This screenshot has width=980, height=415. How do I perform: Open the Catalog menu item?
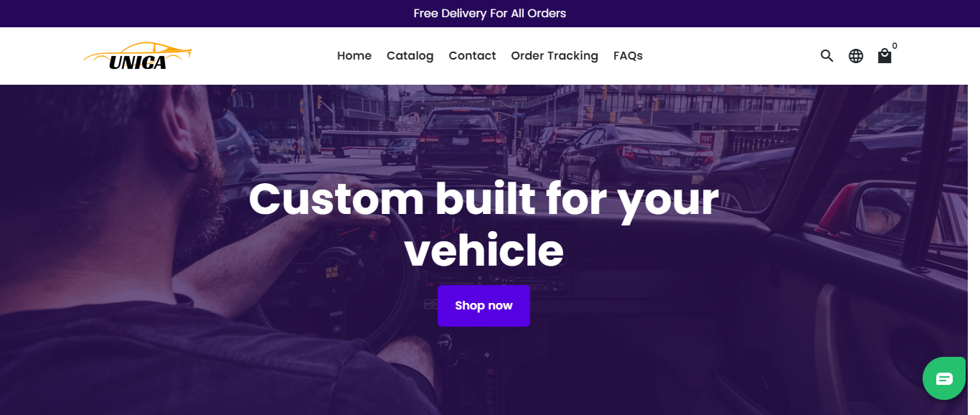pyautogui.click(x=410, y=55)
